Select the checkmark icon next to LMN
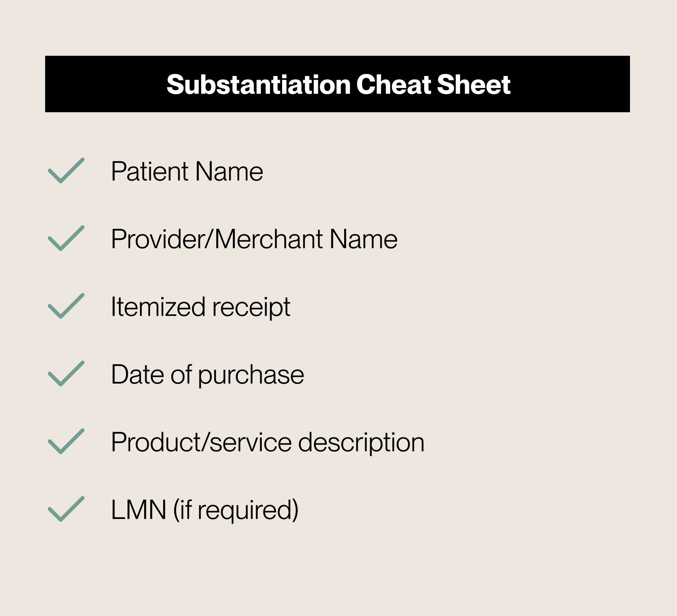The height and width of the screenshot is (616, 677). (66, 509)
